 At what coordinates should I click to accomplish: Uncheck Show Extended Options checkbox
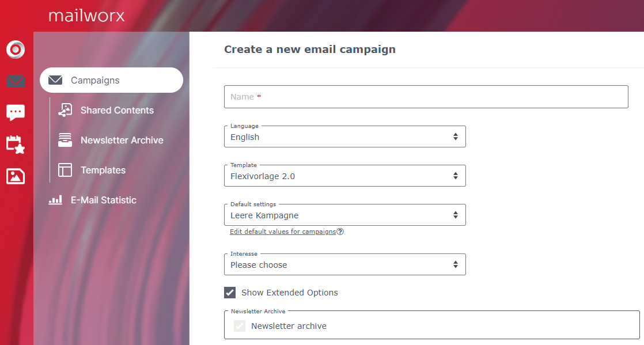click(x=230, y=293)
